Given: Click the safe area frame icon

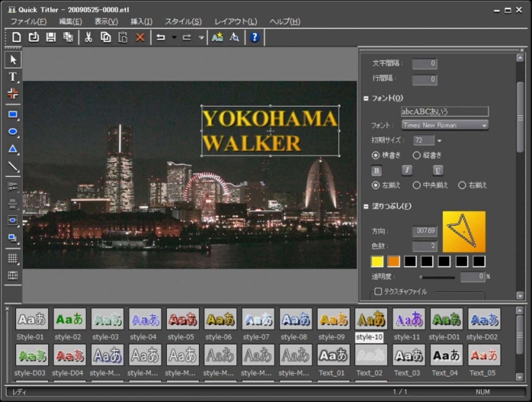Looking at the screenshot, I should [13, 276].
